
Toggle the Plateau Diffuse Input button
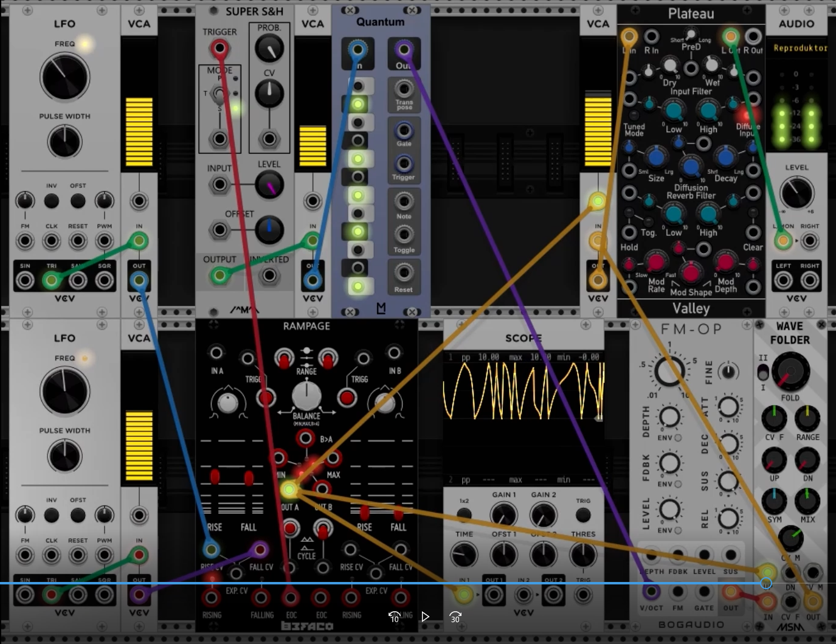pyautogui.click(x=746, y=115)
